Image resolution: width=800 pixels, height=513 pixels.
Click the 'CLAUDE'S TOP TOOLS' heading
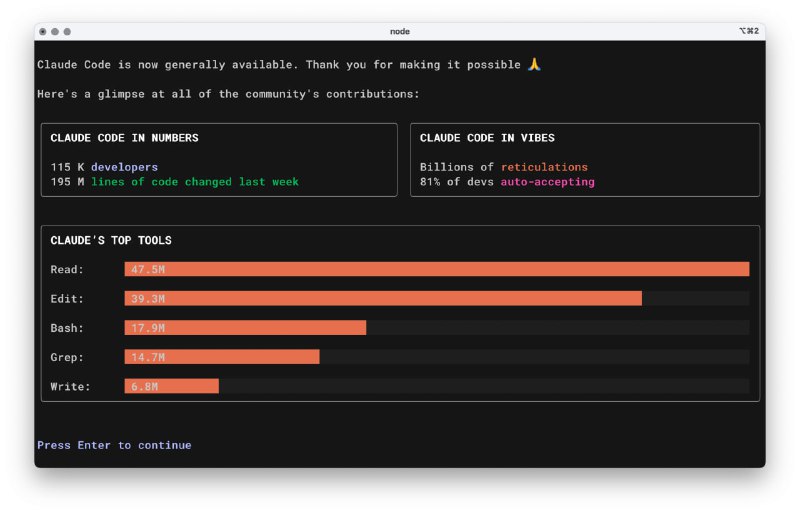click(111, 240)
